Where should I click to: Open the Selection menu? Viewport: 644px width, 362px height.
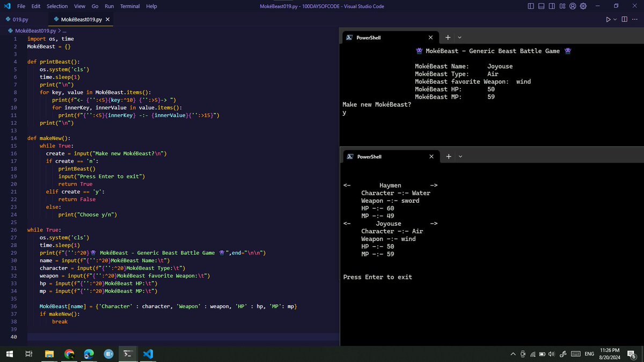point(57,6)
